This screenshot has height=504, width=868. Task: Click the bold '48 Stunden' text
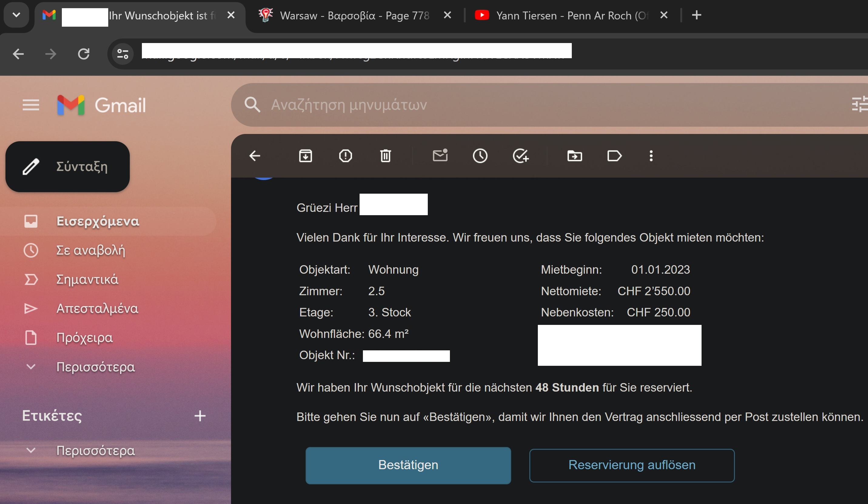[567, 388]
